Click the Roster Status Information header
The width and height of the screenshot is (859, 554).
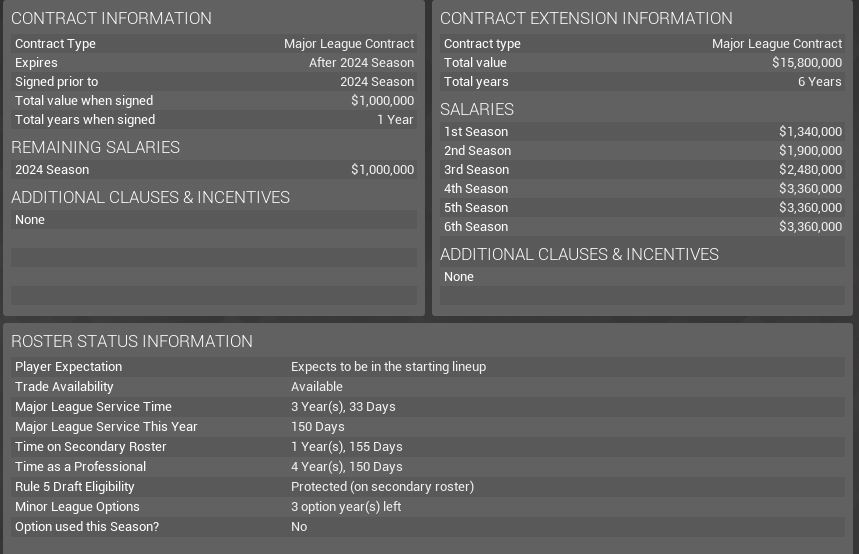point(132,341)
